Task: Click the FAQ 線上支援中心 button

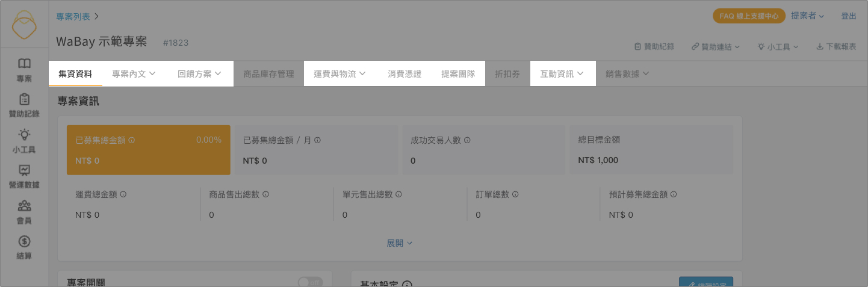Action: tap(749, 16)
